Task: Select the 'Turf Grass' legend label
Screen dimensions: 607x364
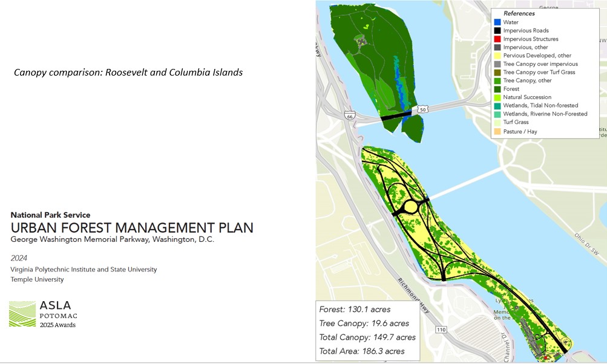Action: tap(516, 122)
